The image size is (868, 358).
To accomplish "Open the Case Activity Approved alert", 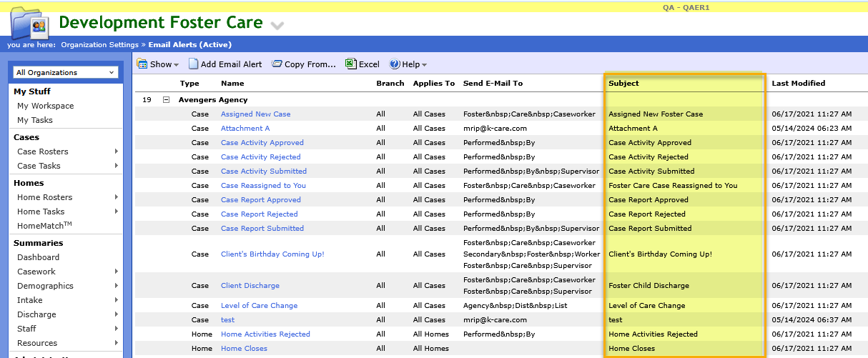I will point(262,143).
